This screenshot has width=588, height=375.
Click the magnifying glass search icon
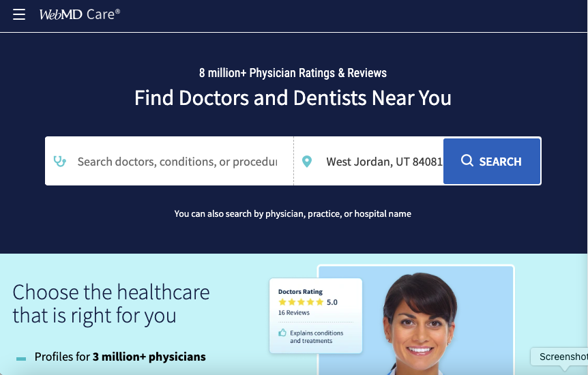click(x=467, y=160)
